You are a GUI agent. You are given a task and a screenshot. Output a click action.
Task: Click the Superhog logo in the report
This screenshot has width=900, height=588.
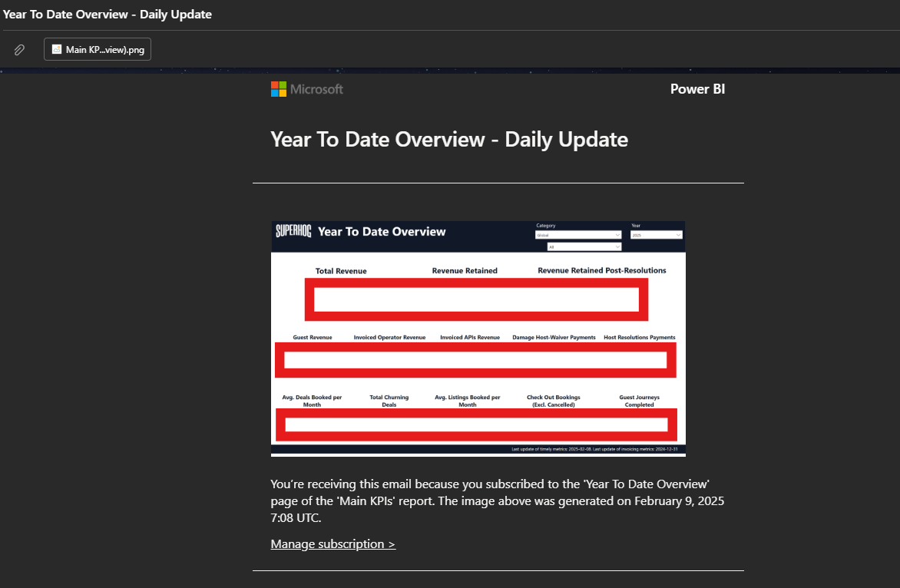point(293,231)
